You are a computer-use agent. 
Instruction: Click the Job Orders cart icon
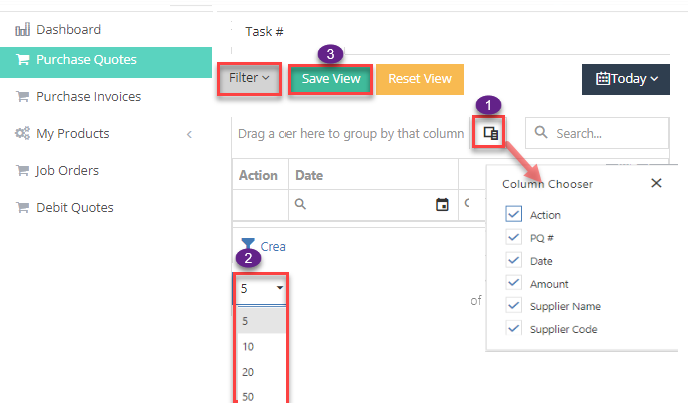pos(22,171)
